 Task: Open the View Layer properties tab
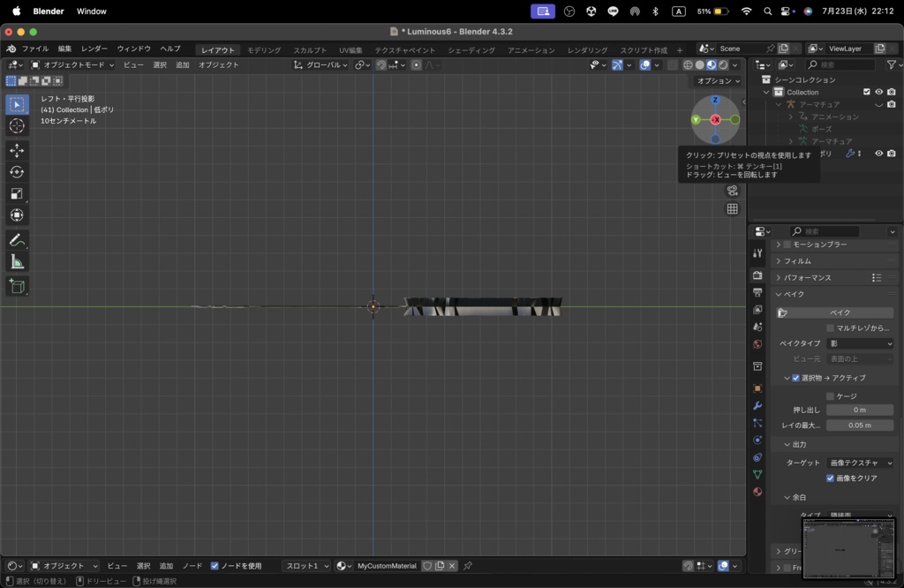(x=757, y=310)
